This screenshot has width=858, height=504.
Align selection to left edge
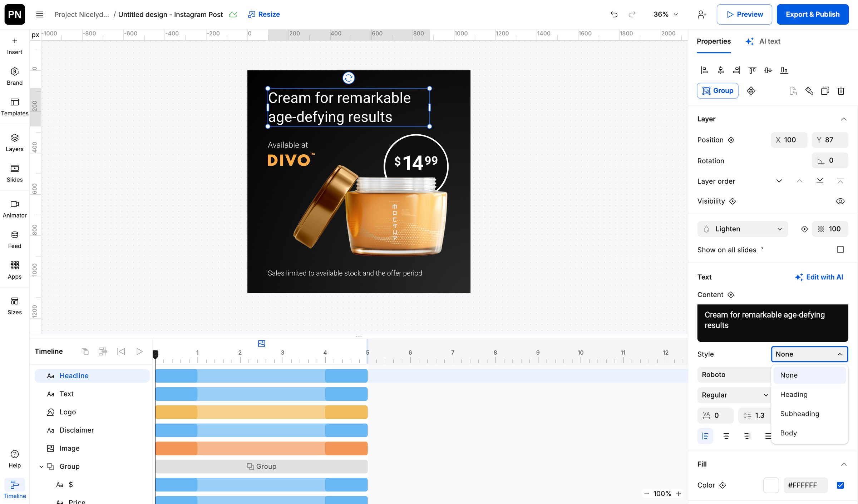705,70
